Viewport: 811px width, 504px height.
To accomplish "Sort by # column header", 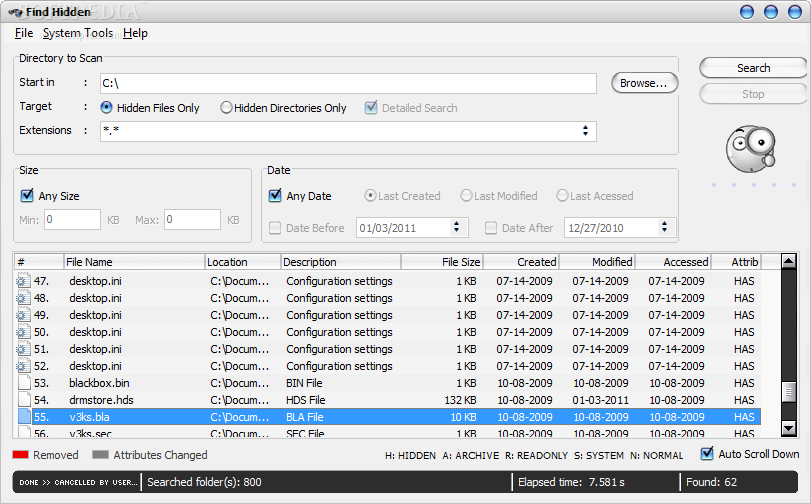I will point(39,262).
